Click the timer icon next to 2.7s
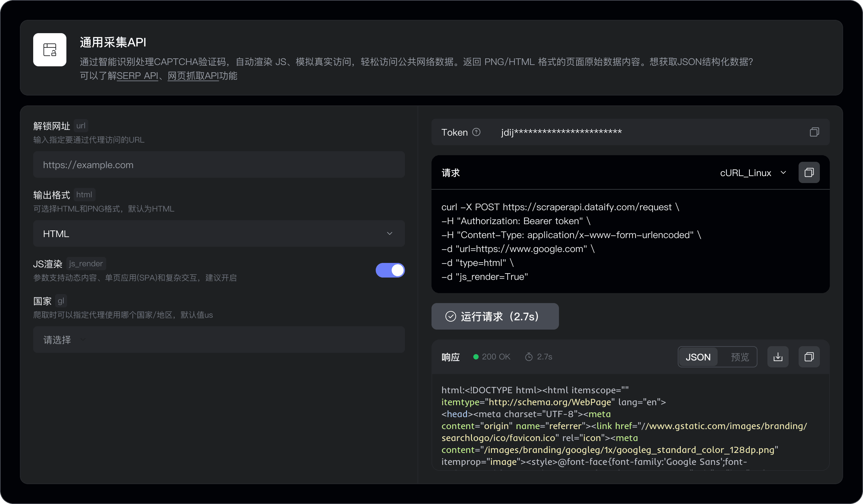Image resolution: width=863 pixels, height=504 pixels. coord(528,356)
